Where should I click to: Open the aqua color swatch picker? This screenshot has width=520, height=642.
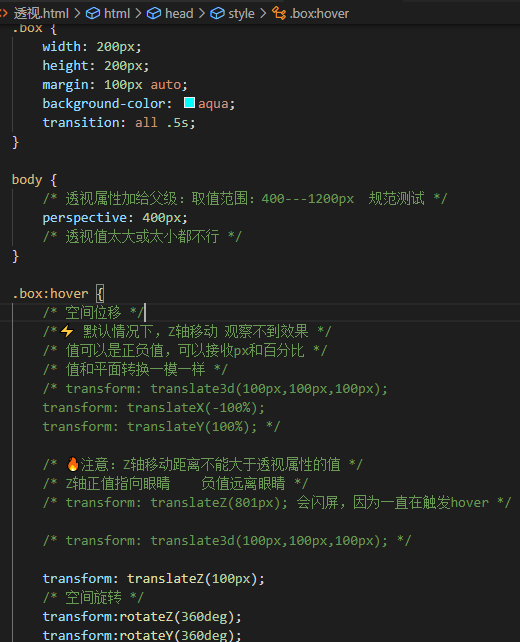pos(189,103)
